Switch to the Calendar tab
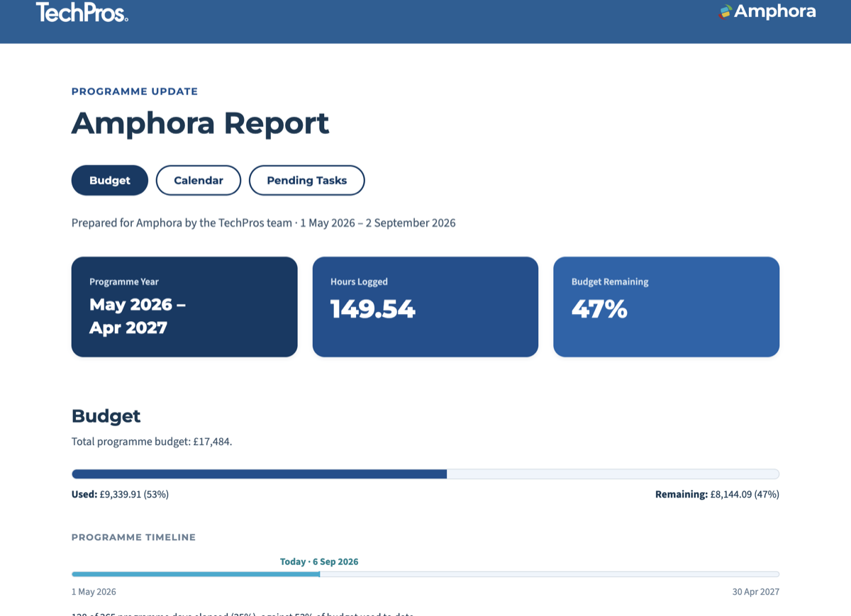851x616 pixels. click(199, 180)
